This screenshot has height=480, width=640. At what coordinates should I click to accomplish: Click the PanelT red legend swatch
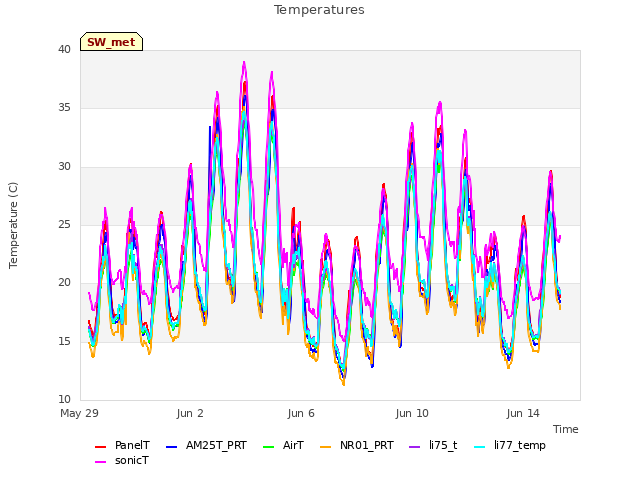100,447
